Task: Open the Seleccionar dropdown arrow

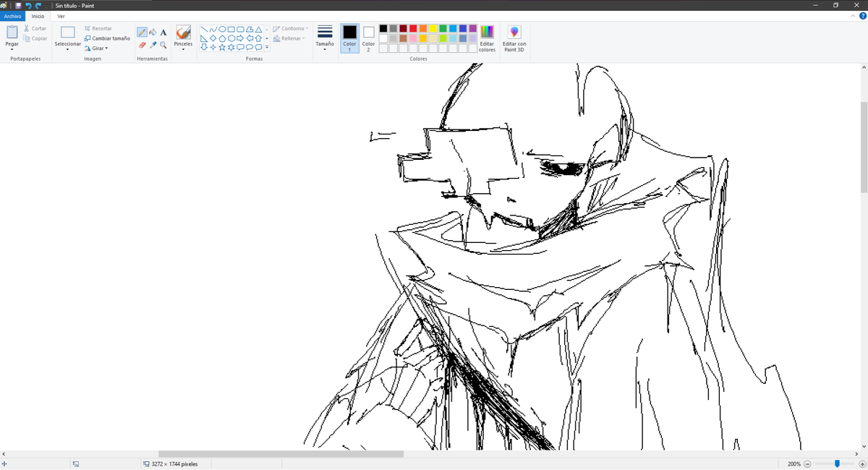Action: 68,49
